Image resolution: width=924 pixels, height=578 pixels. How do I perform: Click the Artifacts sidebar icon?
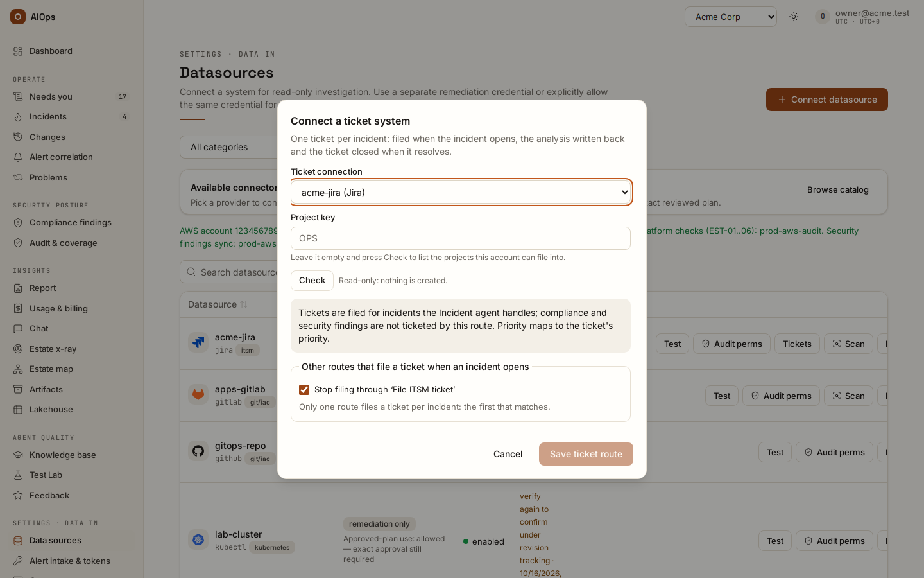[x=18, y=389]
